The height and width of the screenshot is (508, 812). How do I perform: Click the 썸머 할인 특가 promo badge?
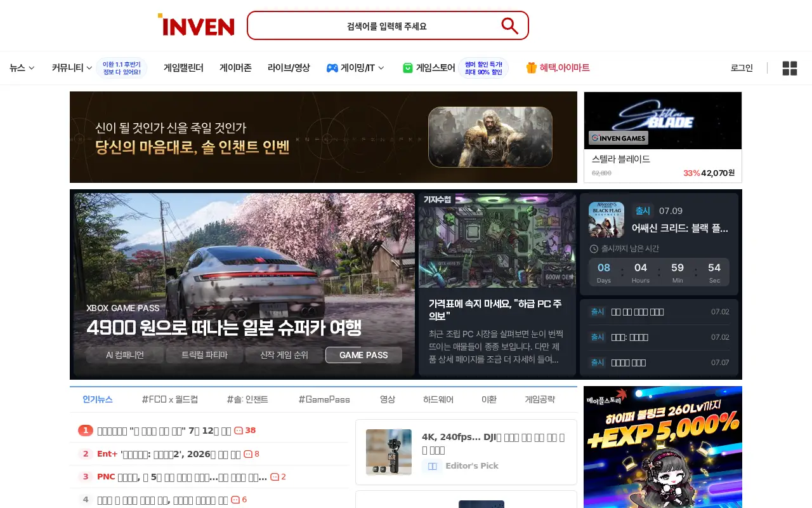483,68
